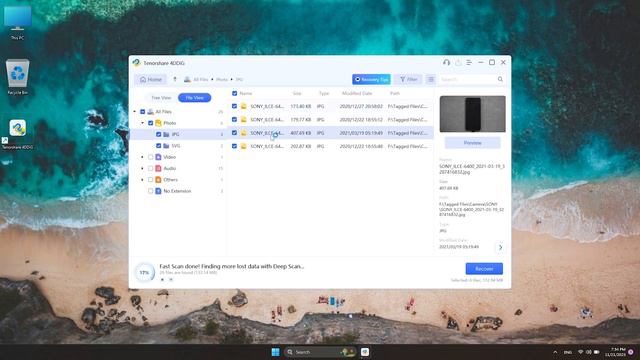This screenshot has height=360, width=640.
Task: Expand the Video tree node arrow
Action: pyautogui.click(x=142, y=157)
